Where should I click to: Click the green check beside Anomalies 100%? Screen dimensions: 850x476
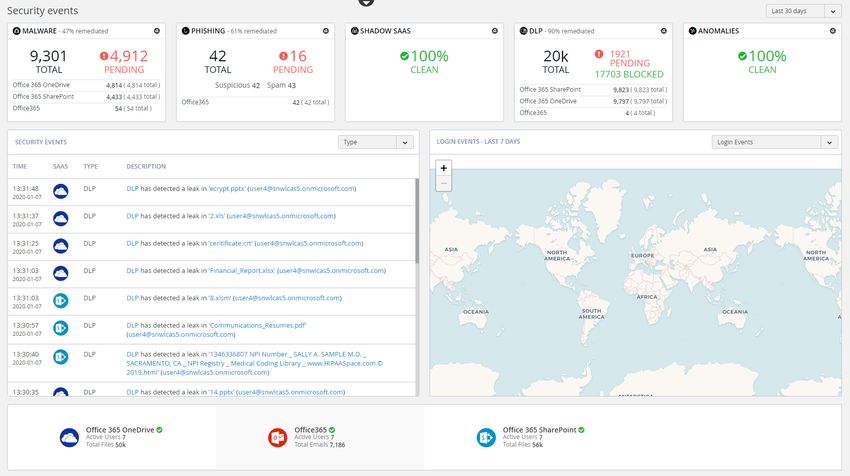742,56
